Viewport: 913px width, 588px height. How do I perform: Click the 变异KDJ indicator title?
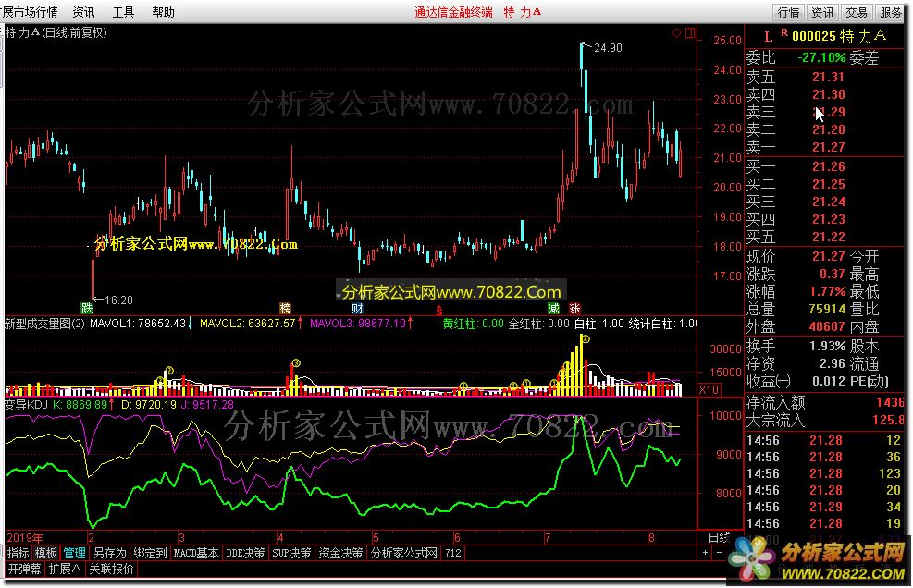click(26, 404)
